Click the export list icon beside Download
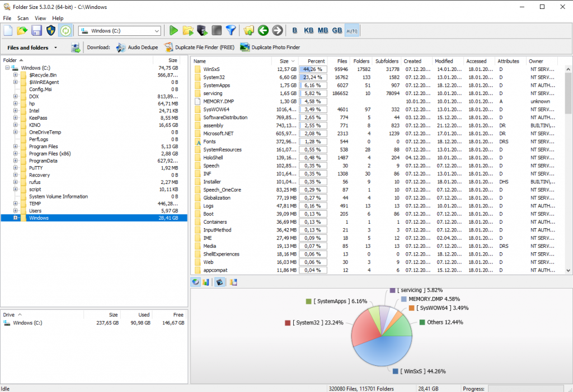Viewport: 573px width, 392px height. tap(76, 48)
